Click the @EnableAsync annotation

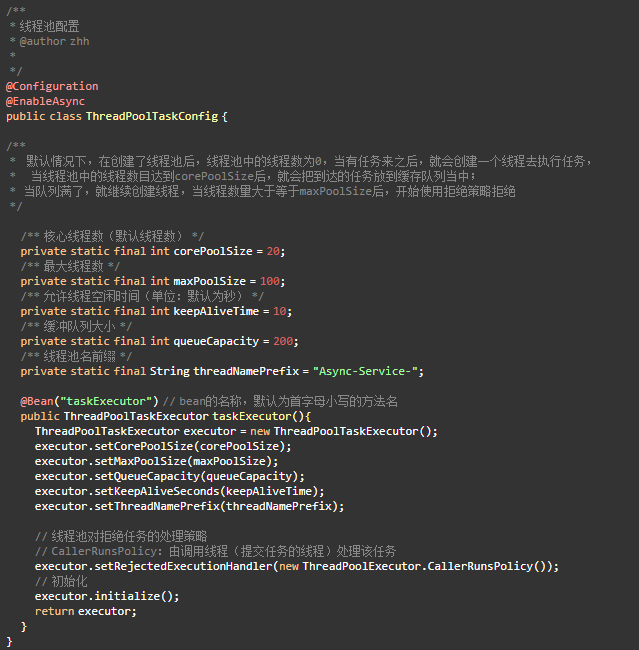coord(45,101)
